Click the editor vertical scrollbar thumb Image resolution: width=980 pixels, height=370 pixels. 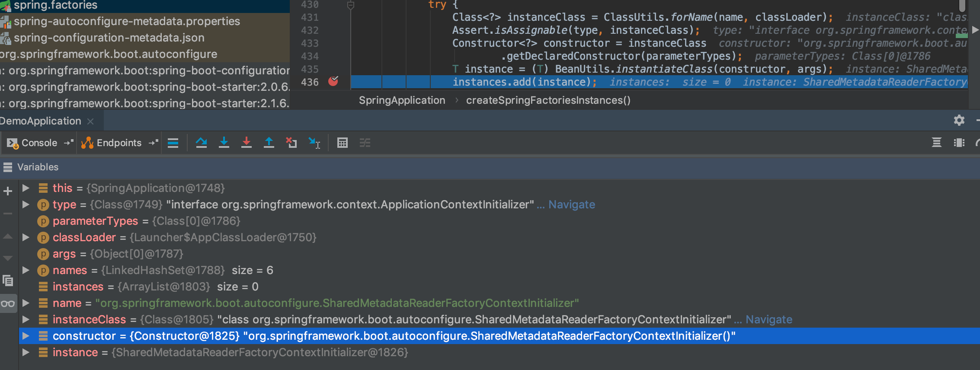(962, 5)
